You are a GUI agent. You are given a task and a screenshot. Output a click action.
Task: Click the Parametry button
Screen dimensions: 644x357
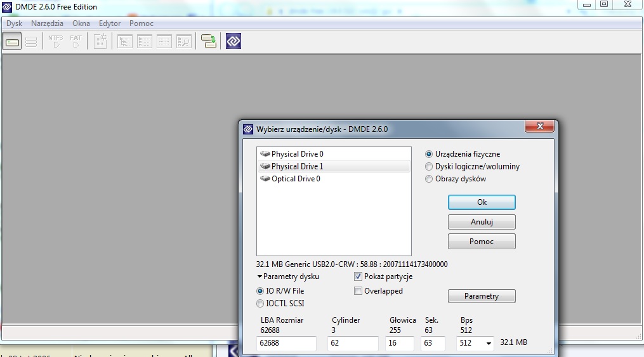click(x=482, y=296)
